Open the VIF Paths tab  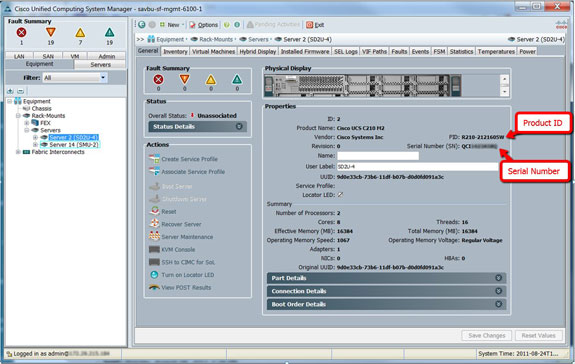[374, 52]
